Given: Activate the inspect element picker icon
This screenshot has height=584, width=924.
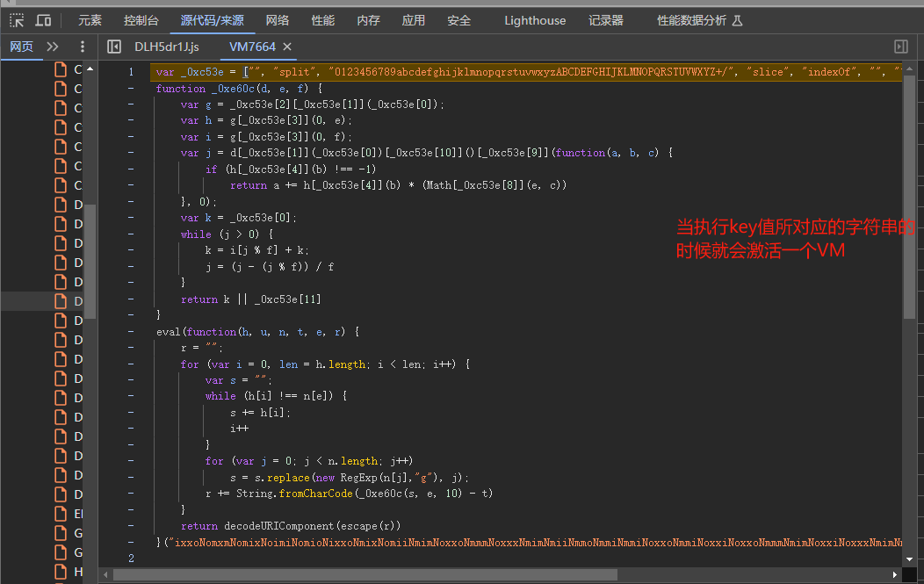Looking at the screenshot, I should tap(17, 20).
